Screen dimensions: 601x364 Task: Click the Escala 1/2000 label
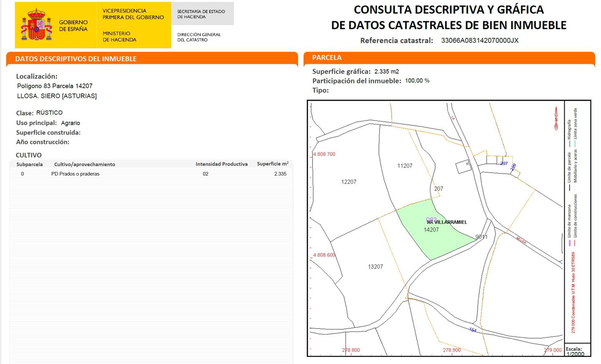pyautogui.click(x=575, y=351)
